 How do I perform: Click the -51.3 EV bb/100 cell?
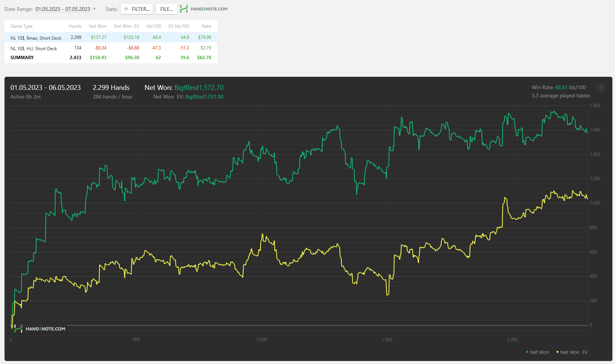(x=184, y=48)
